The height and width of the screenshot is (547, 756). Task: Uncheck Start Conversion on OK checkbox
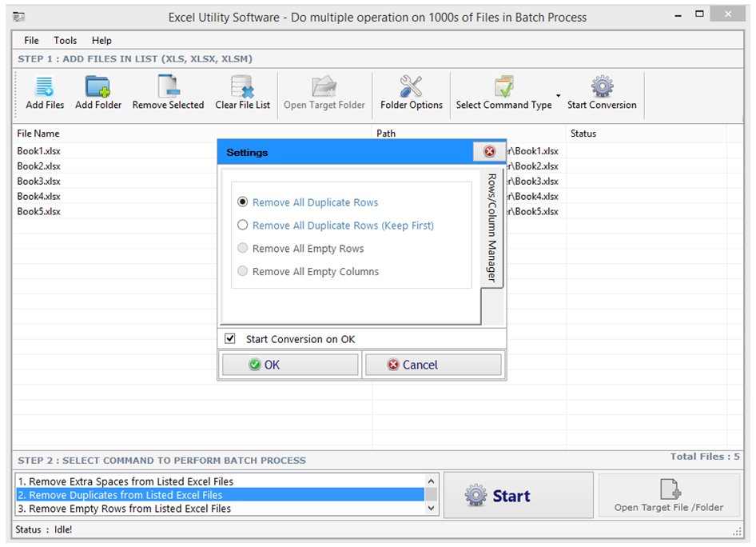pyautogui.click(x=230, y=338)
